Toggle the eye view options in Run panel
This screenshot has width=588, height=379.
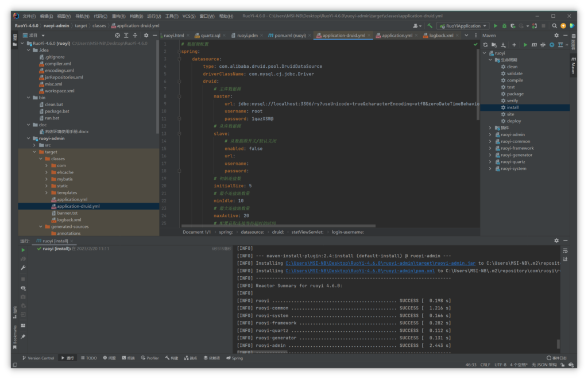point(23,288)
